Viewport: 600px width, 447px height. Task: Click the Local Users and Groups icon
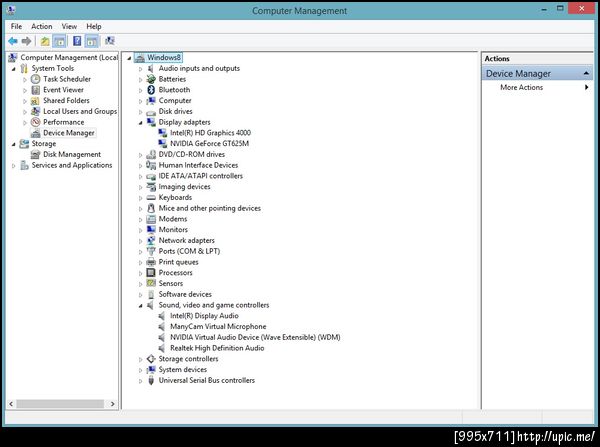[x=36, y=111]
